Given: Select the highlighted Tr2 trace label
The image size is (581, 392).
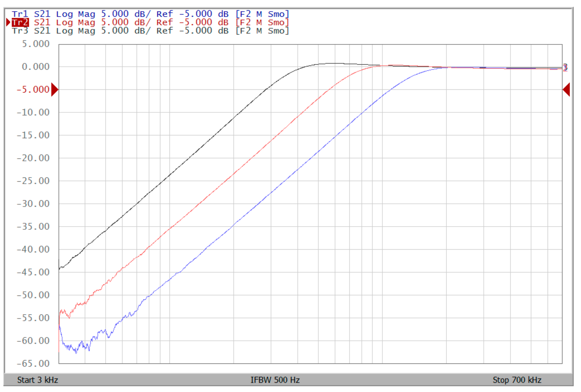Looking at the screenshot, I should coord(20,22).
